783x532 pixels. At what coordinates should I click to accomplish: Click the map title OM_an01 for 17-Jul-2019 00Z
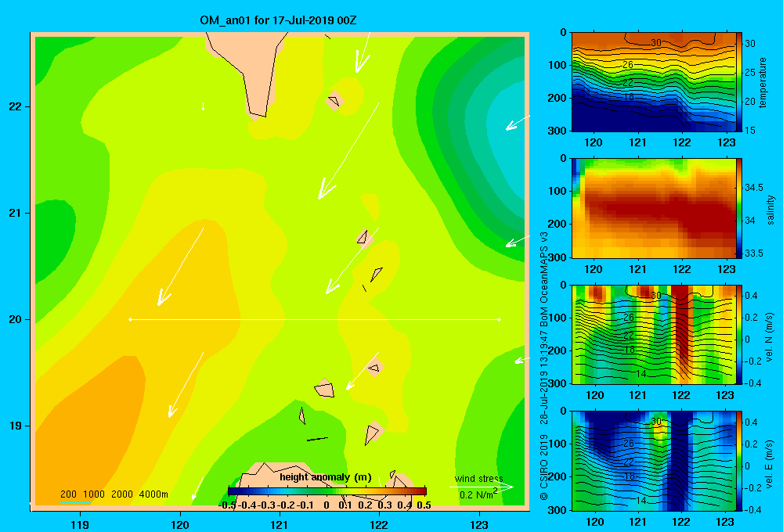(x=278, y=20)
